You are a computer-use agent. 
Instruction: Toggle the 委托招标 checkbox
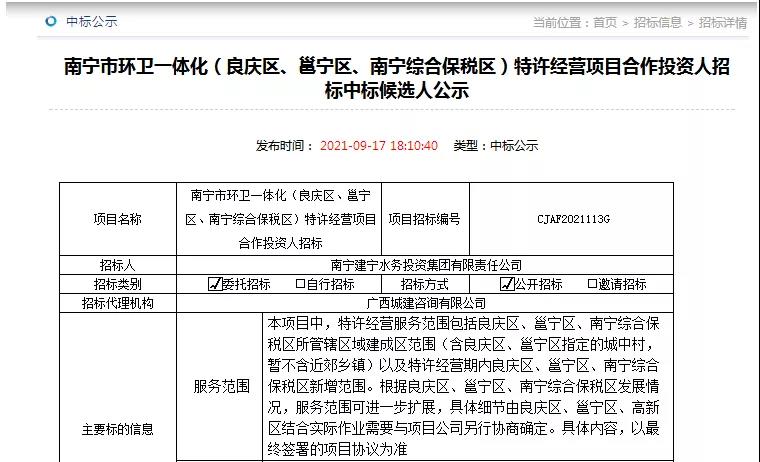215,284
